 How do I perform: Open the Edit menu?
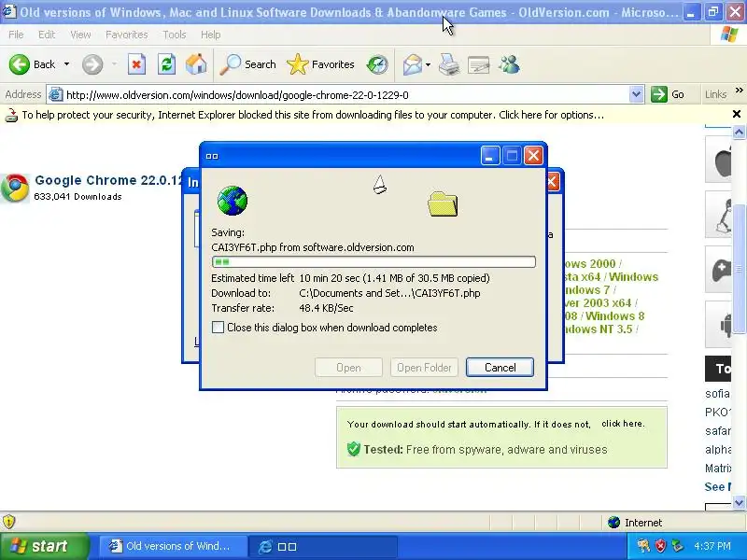[x=46, y=35]
